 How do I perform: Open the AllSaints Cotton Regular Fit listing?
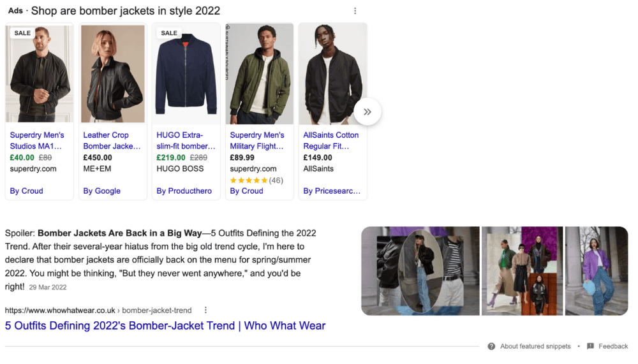[331, 140]
